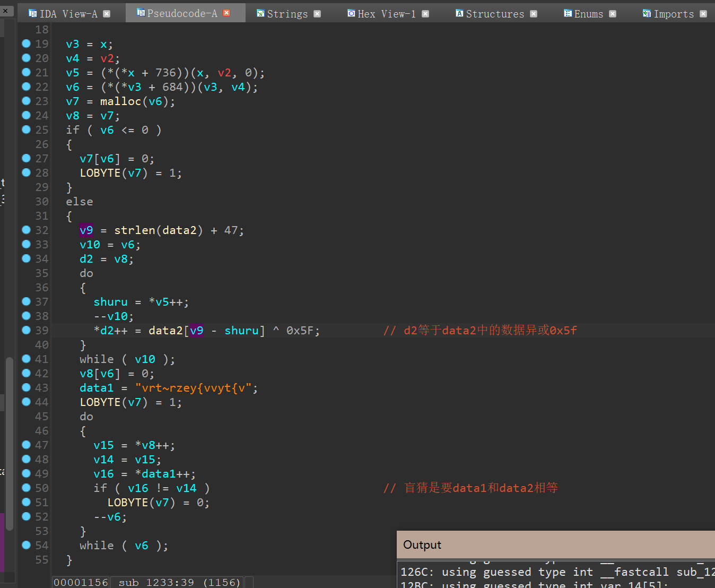This screenshot has width=715, height=588.
Task: Click the strlen function call on line 32
Action: pos(135,230)
